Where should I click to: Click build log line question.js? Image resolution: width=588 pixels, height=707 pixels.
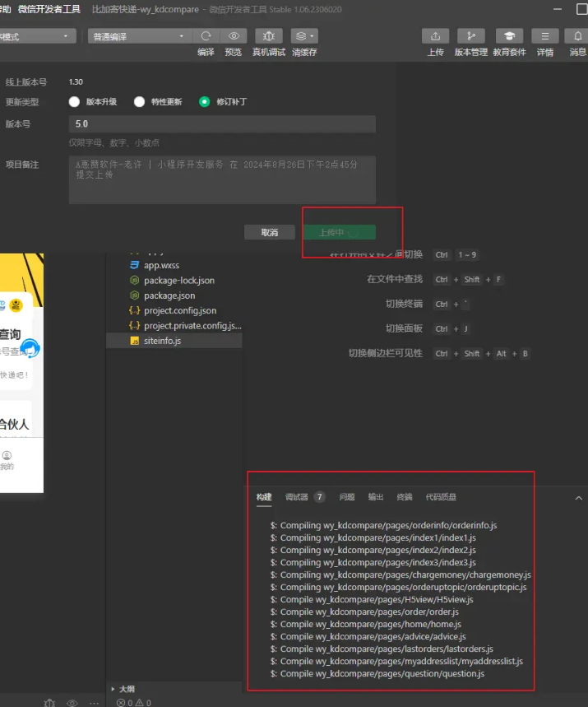tap(377, 673)
